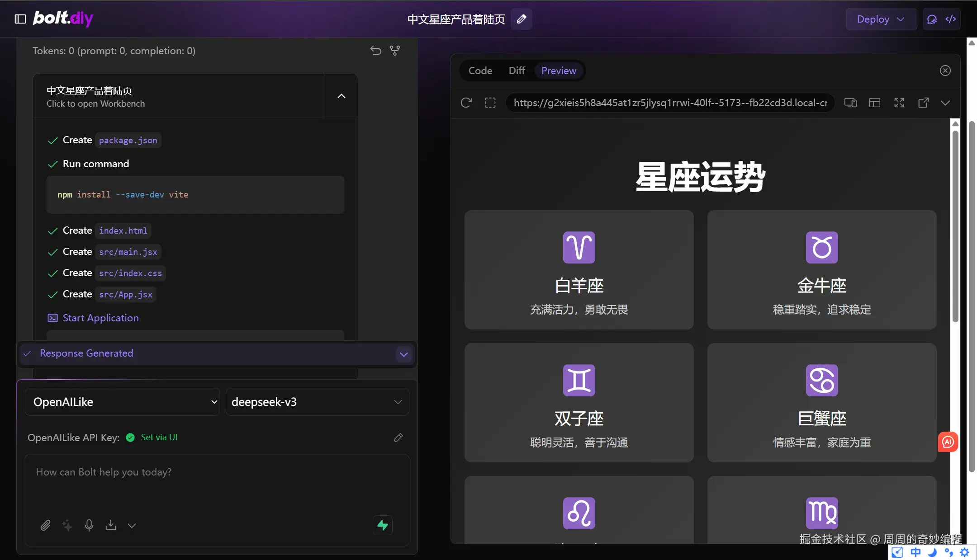
Task: Click the pencil icon to edit project title
Action: point(521,19)
